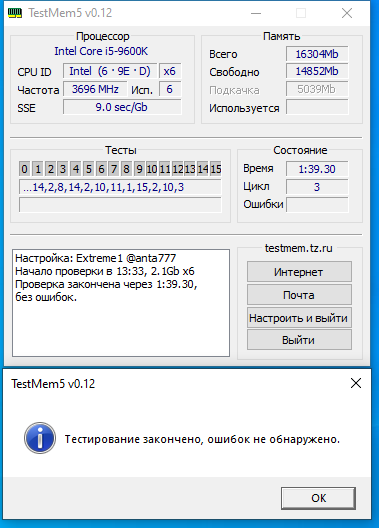The height and width of the screenshot is (528, 379).
Task: Click the Цикл value 3
Action: pos(317,187)
